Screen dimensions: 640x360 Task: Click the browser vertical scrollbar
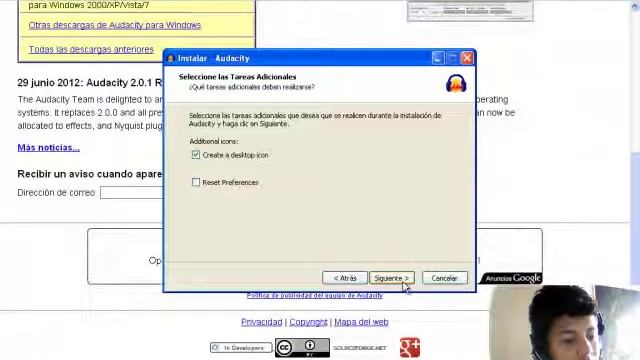tap(635, 180)
